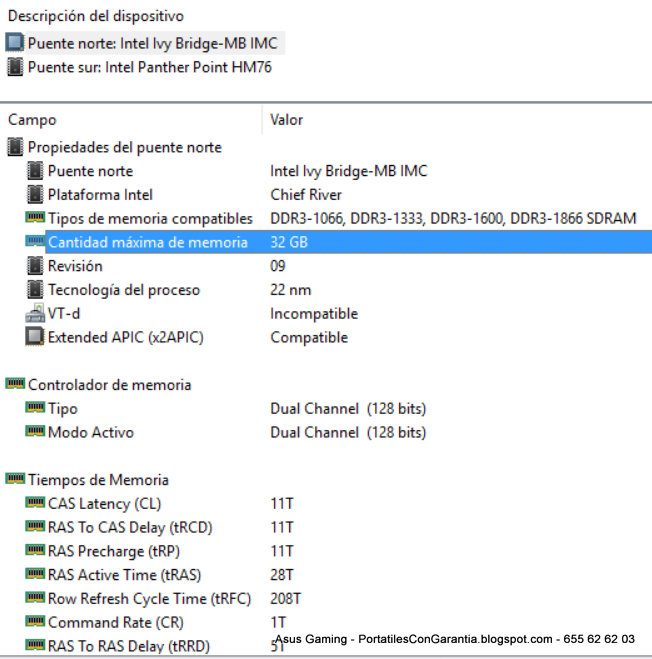This screenshot has height=659, width=652.
Task: Click the Chief River value
Action: coord(306,195)
